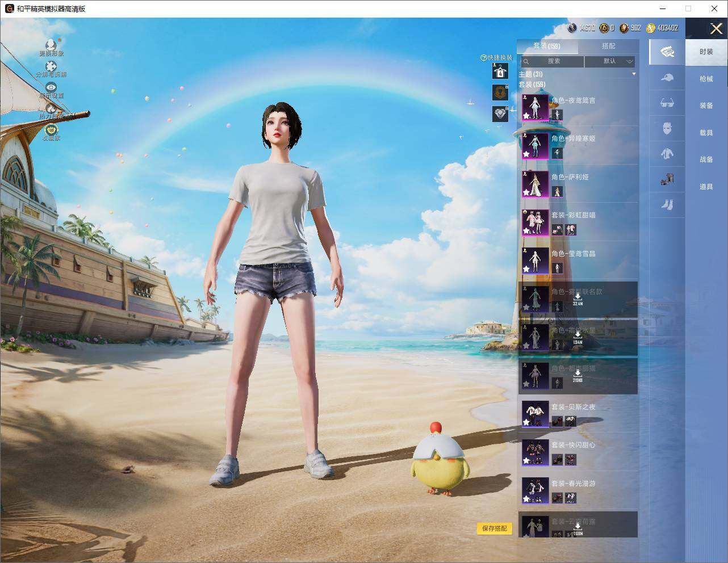Collapse the 主题(31) section arrow
The image size is (728, 563).
coord(634,74)
